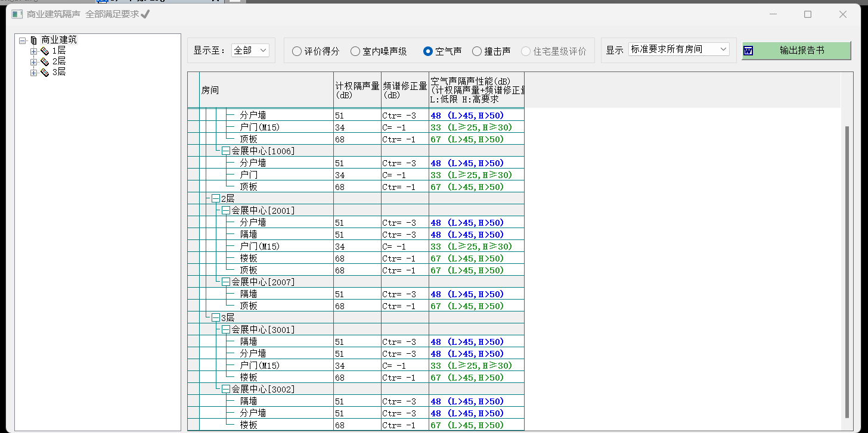Image resolution: width=868 pixels, height=433 pixels.
Task: Select the 商业建筑 root tree item
Action: (x=58, y=40)
